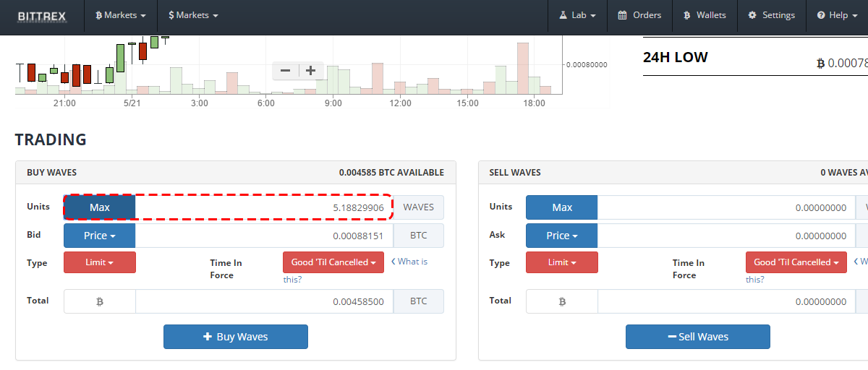Viewport: 868px width, 370px height.
Task: Click the 12:00 time label on chart
Action: point(400,103)
